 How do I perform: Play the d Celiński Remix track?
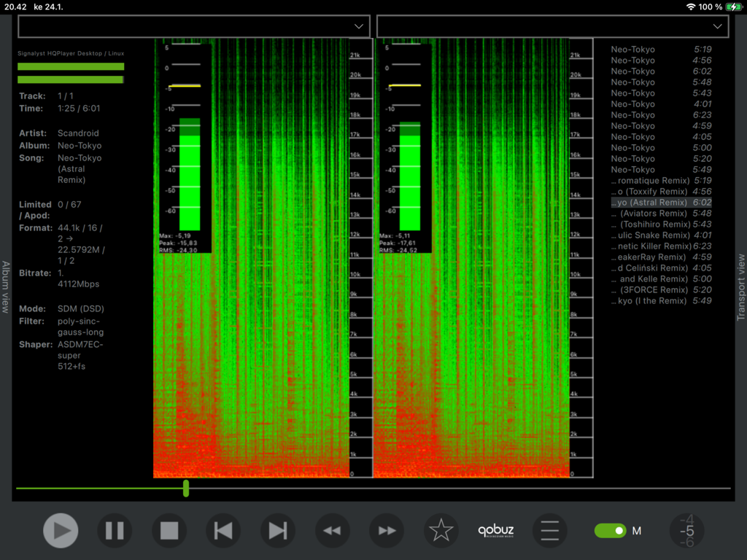point(661,268)
